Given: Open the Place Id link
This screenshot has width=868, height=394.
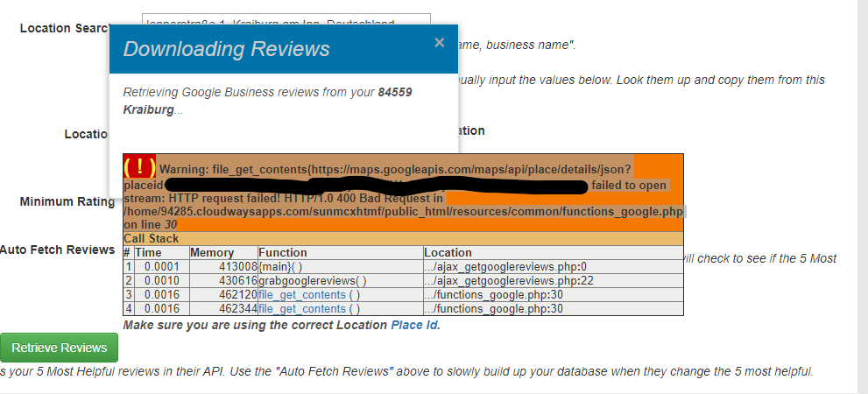Looking at the screenshot, I should click(413, 325).
